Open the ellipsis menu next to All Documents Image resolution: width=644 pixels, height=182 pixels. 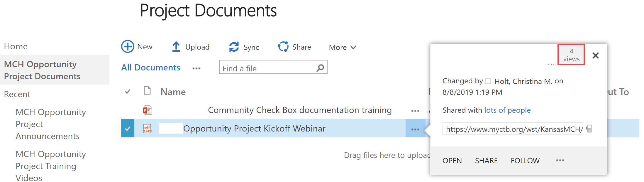pyautogui.click(x=196, y=68)
